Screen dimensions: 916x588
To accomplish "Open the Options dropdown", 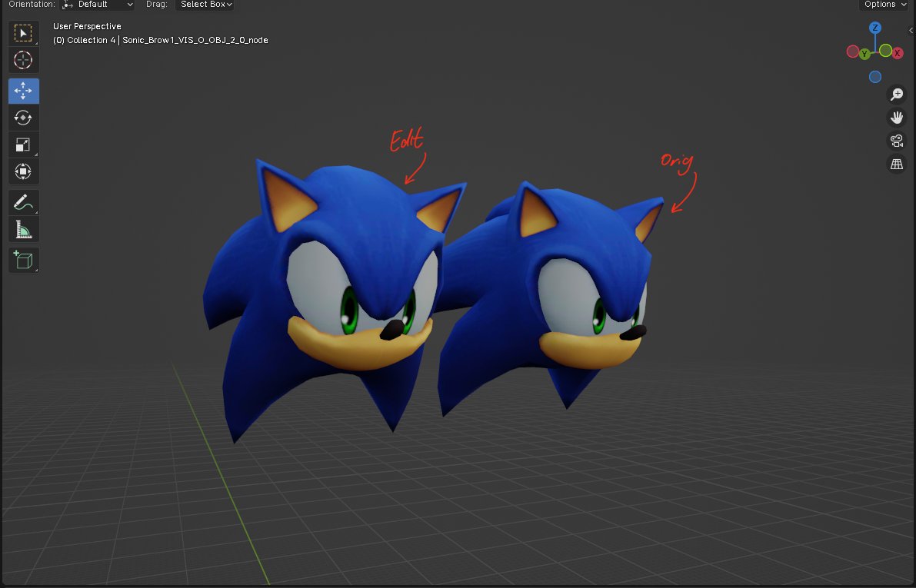I will (x=885, y=5).
